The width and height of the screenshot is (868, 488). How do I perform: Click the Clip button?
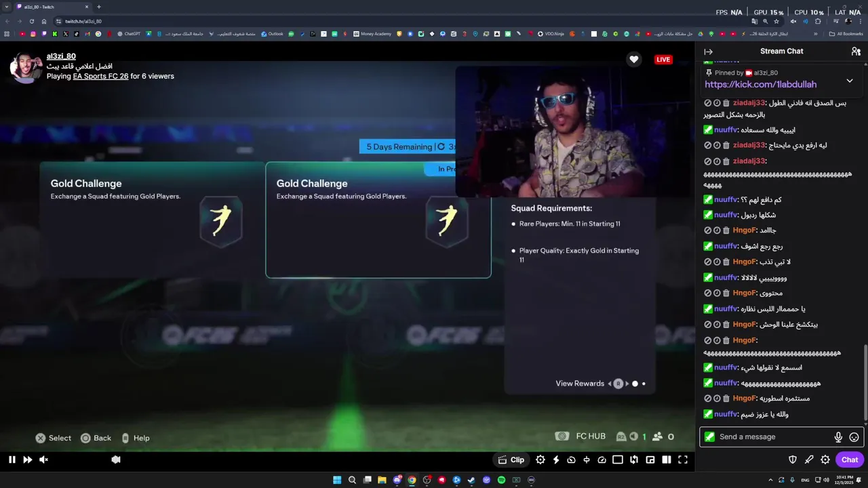click(511, 460)
